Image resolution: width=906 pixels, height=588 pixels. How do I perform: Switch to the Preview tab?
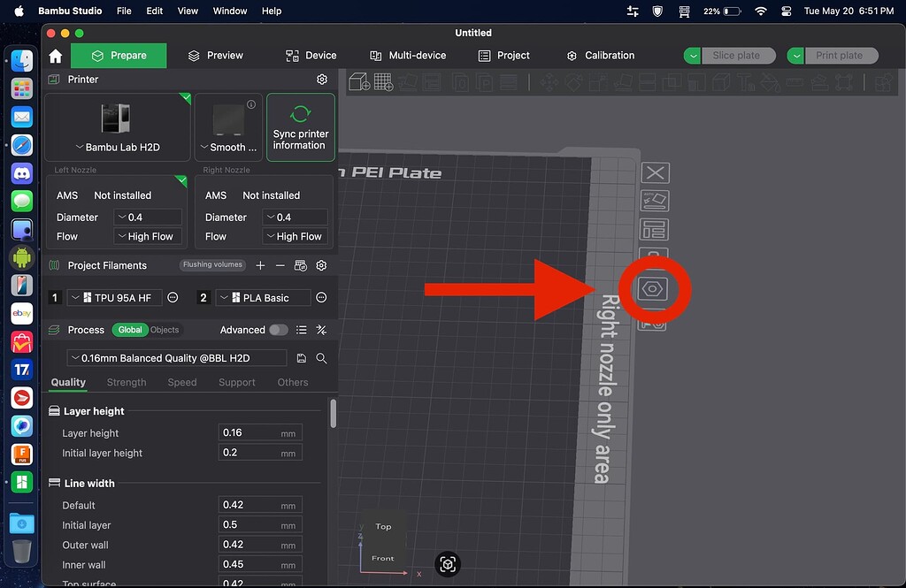click(215, 56)
